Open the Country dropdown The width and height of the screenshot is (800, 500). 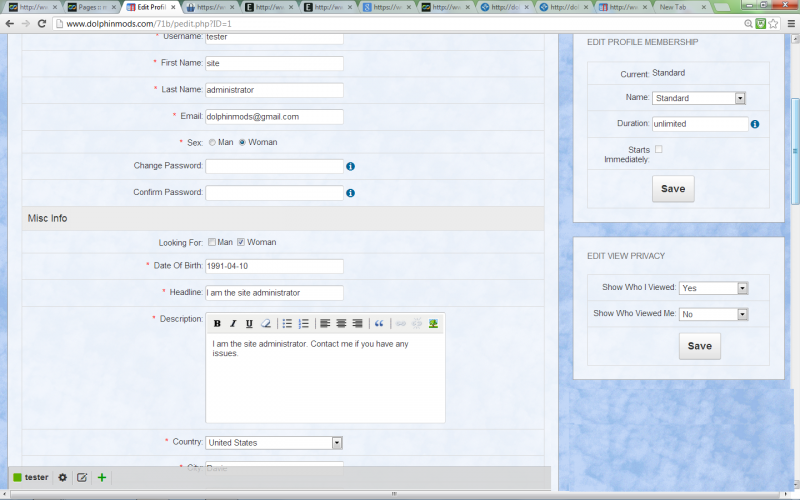[x=274, y=443]
